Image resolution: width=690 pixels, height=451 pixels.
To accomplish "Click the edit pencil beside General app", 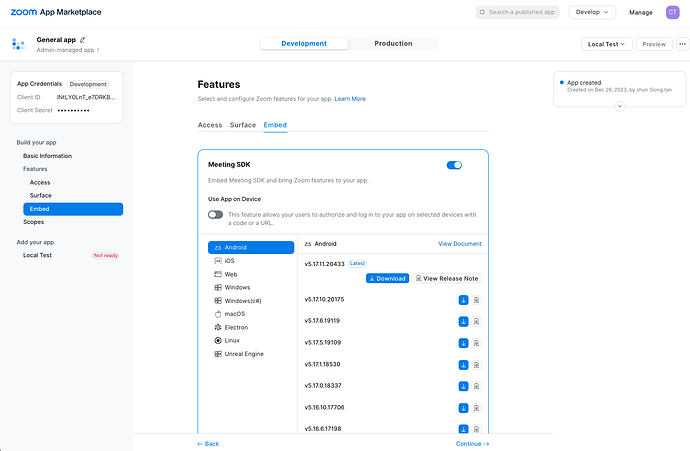I will 82,40.
